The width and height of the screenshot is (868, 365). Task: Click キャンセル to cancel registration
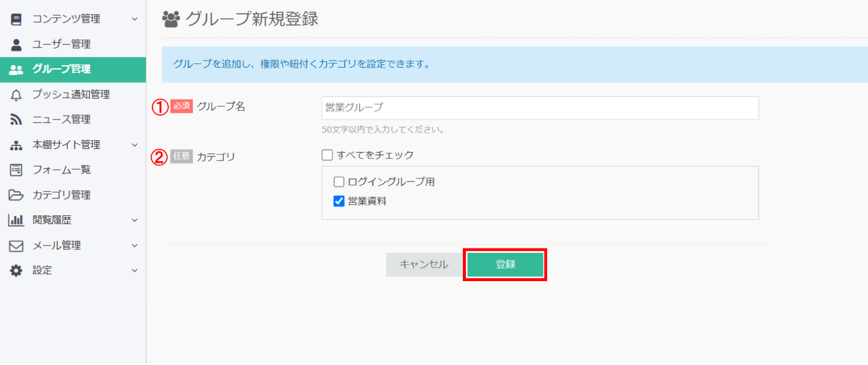coord(423,264)
